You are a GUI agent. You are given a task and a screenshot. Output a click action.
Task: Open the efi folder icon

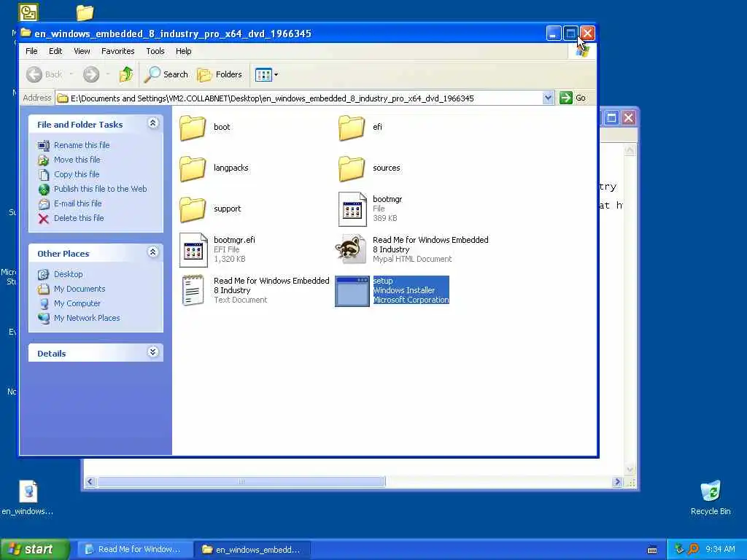tap(352, 128)
